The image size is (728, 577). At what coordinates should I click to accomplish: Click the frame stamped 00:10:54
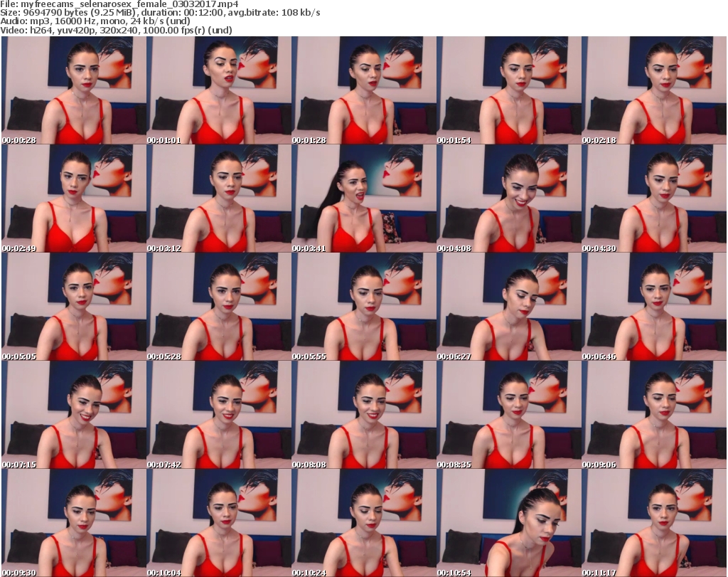pyautogui.click(x=509, y=523)
